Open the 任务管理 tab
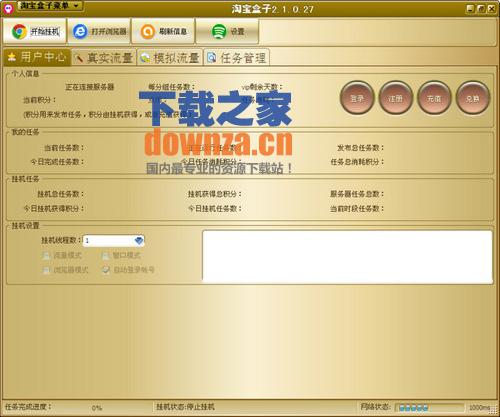This screenshot has width=500, height=417. tap(236, 58)
